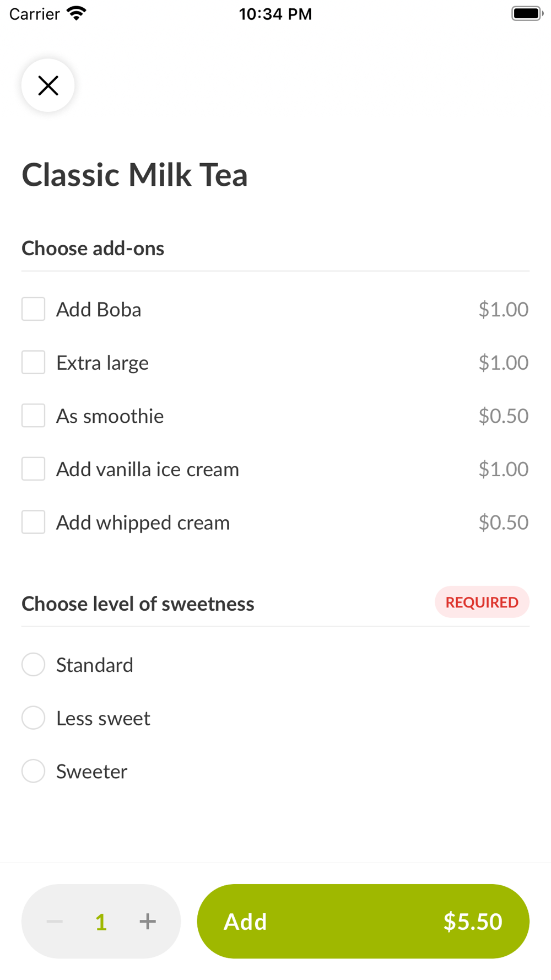Tap the battery indicator icon
The image size is (551, 980).
[x=527, y=13]
